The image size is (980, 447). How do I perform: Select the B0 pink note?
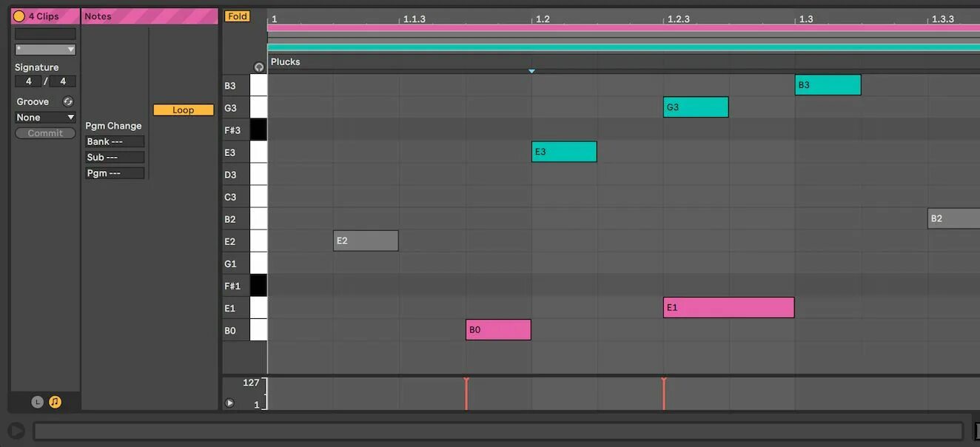coord(498,329)
